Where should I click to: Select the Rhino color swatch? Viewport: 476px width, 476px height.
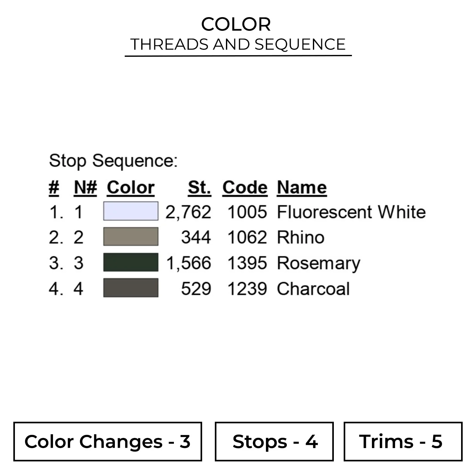tap(131, 237)
